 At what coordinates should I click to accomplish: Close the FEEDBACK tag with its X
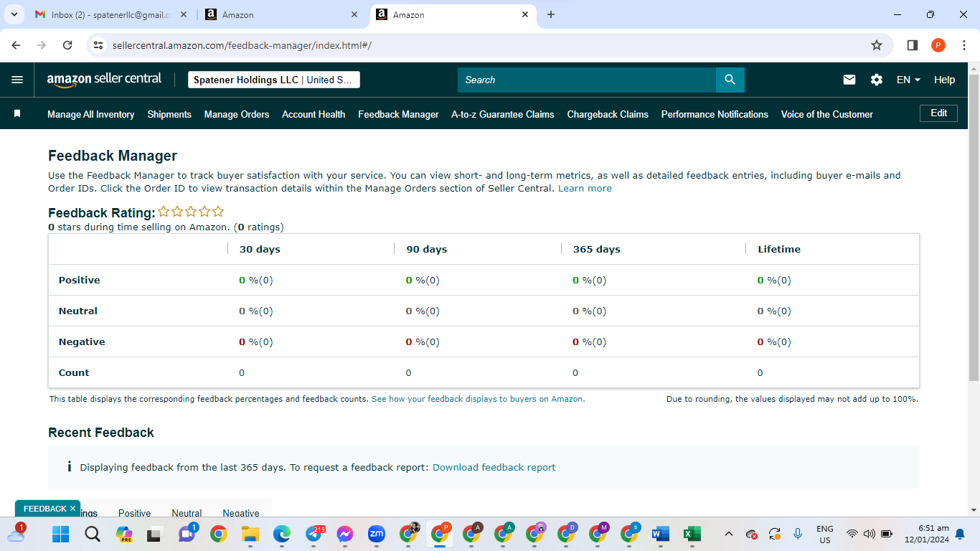point(72,509)
